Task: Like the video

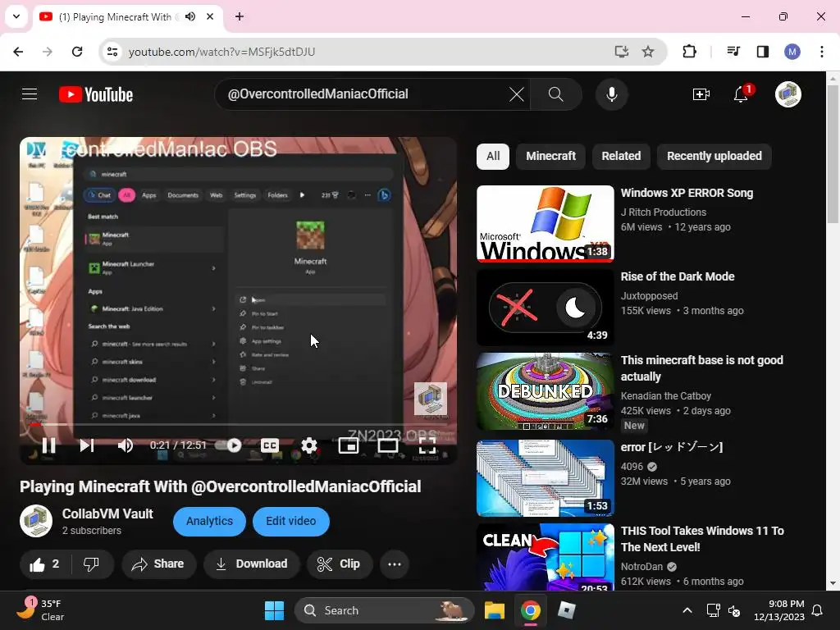Action: click(45, 564)
